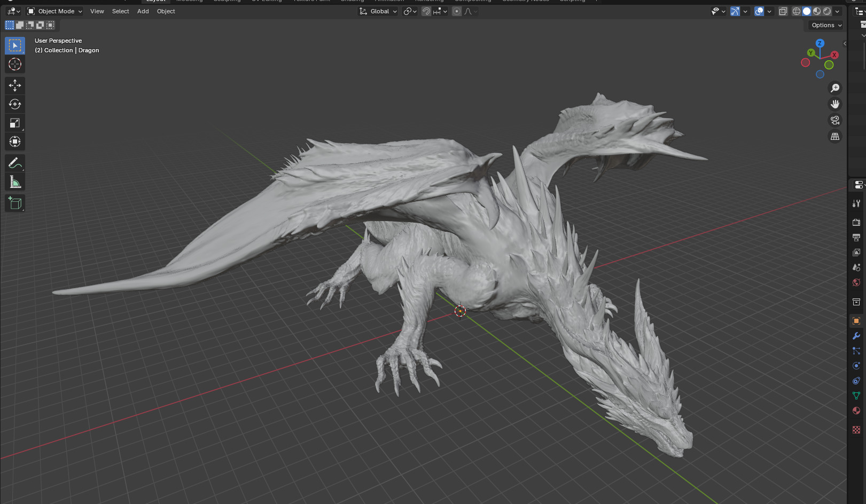
Task: Expand the gizmo settings dropdown arrow
Action: click(x=745, y=11)
